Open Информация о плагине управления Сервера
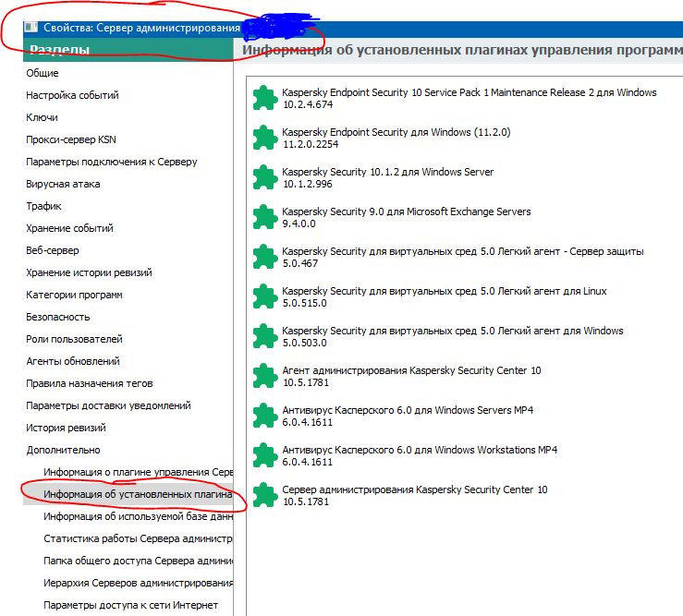This screenshot has width=683, height=616. [x=138, y=472]
